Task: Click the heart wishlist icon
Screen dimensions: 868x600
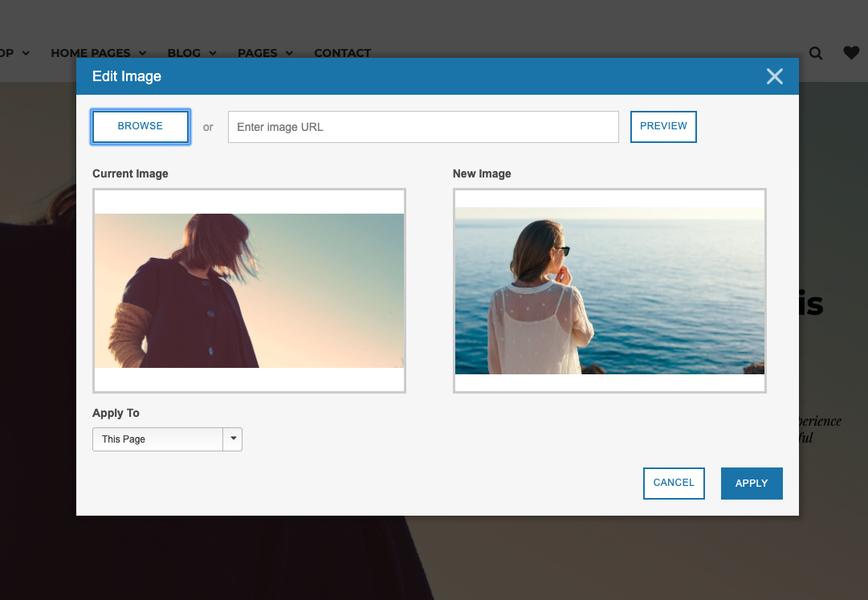Action: (851, 53)
